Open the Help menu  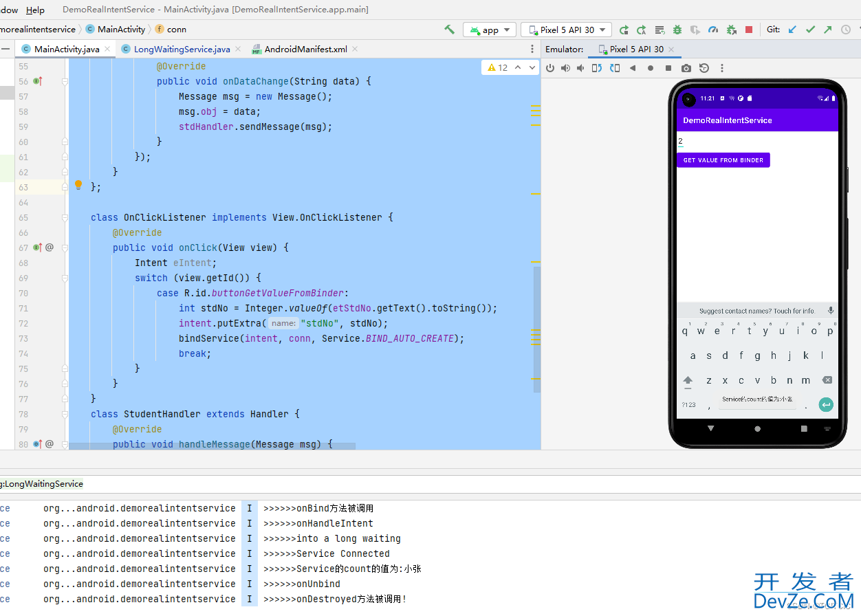pyautogui.click(x=35, y=10)
